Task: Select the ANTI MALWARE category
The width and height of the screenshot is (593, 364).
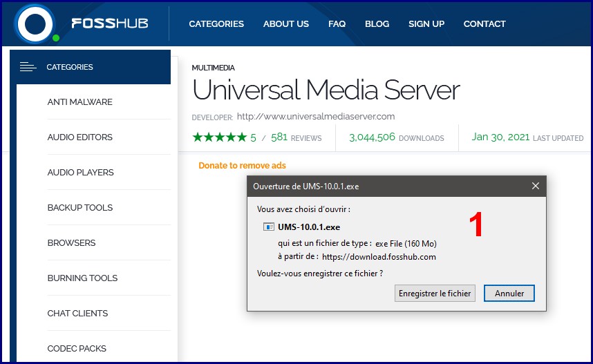Action: (x=79, y=102)
